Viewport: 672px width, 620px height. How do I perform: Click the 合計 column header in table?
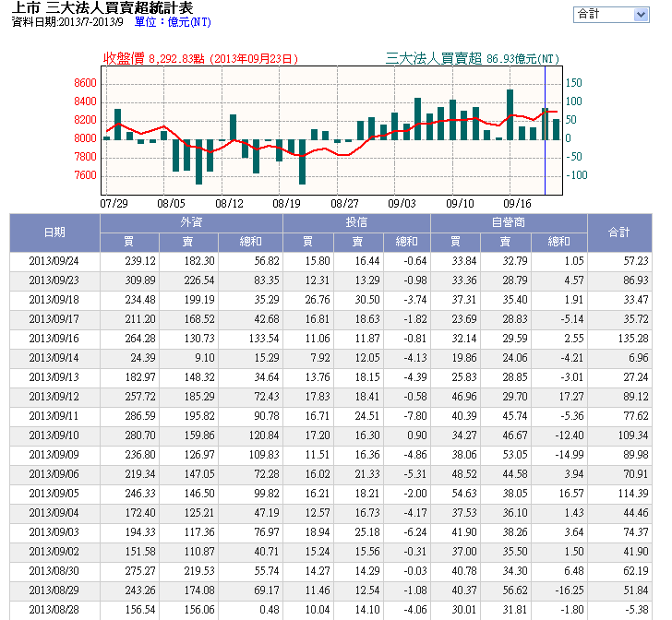[x=619, y=232]
